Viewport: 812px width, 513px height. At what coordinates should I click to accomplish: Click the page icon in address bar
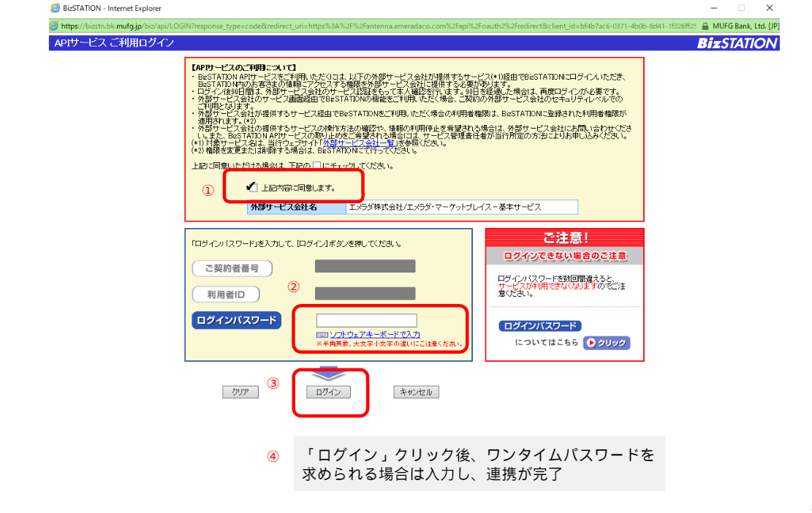tap(53, 26)
